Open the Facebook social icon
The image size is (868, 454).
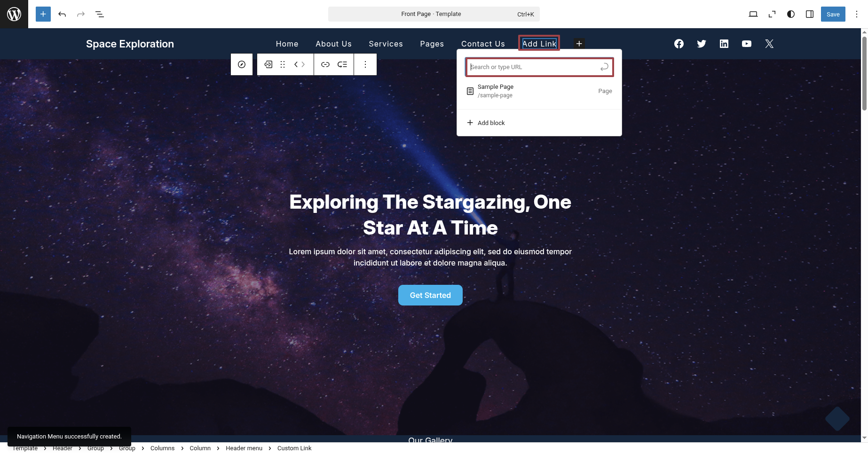(679, 44)
